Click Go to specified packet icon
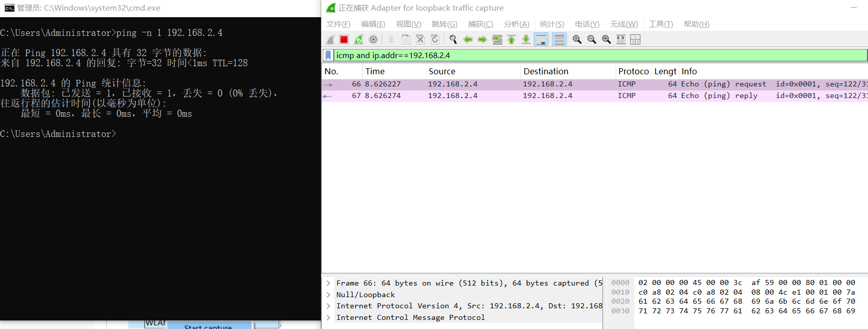The width and height of the screenshot is (868, 329). click(x=497, y=39)
